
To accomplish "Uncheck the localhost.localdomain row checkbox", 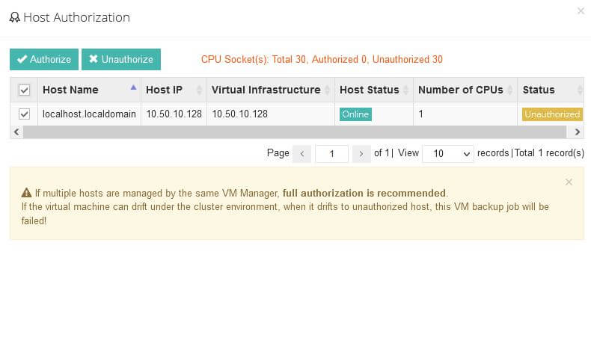I will click(x=24, y=114).
